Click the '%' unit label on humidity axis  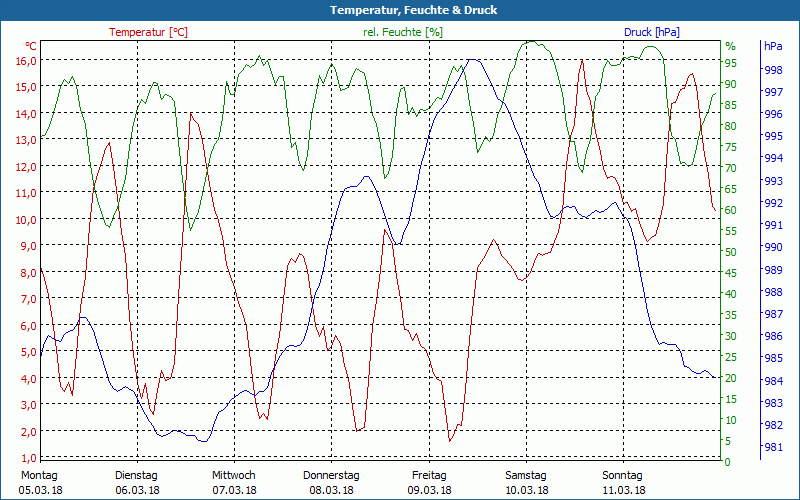[x=731, y=46]
